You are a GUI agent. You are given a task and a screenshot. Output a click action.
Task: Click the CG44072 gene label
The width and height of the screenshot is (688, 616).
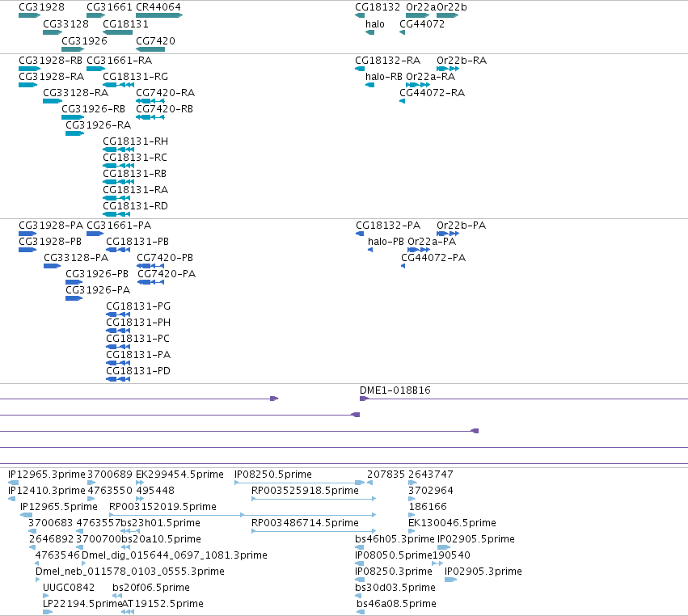[x=422, y=23]
